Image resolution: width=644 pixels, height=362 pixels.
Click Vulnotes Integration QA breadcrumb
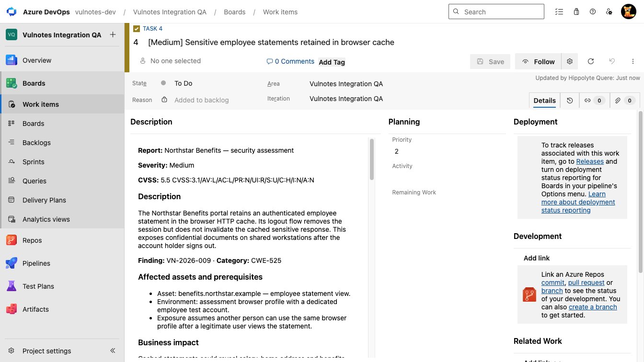coord(170,12)
